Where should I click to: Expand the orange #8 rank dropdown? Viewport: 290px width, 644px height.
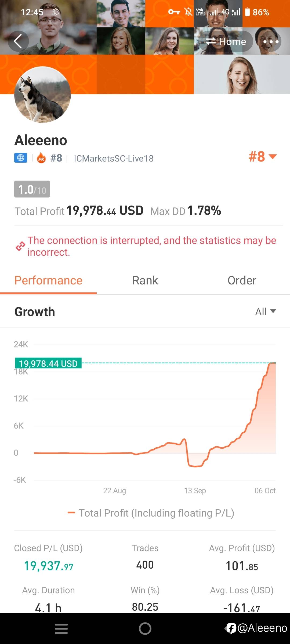[262, 157]
